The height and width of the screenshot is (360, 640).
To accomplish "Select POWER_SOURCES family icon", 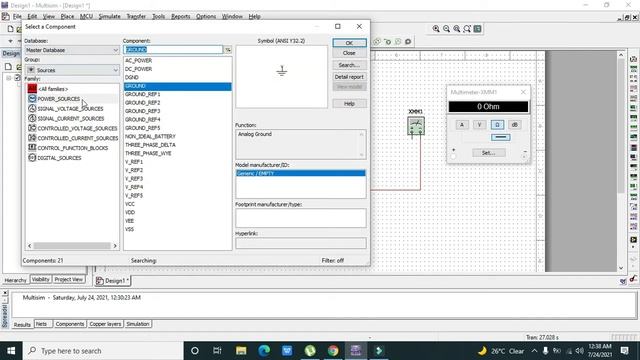I will click(x=32, y=99).
